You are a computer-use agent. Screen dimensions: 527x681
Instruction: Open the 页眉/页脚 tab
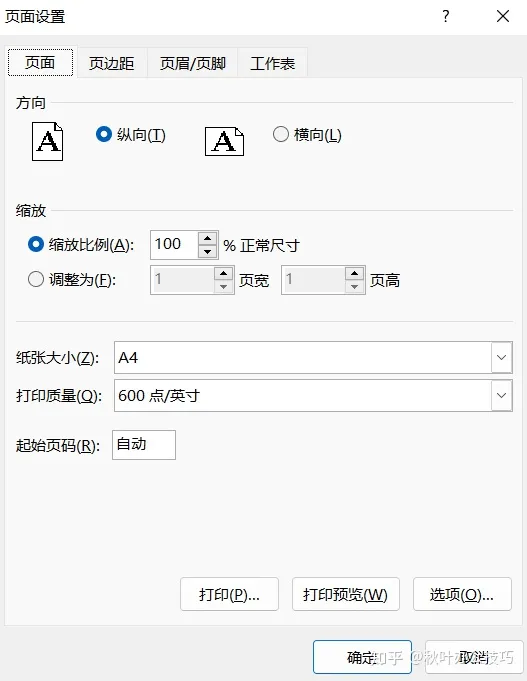pyautogui.click(x=192, y=63)
